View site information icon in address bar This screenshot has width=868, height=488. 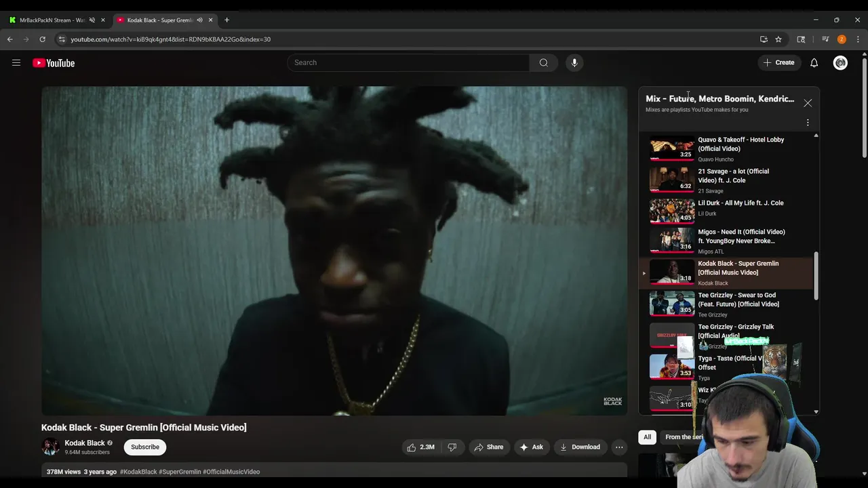pyautogui.click(x=62, y=39)
